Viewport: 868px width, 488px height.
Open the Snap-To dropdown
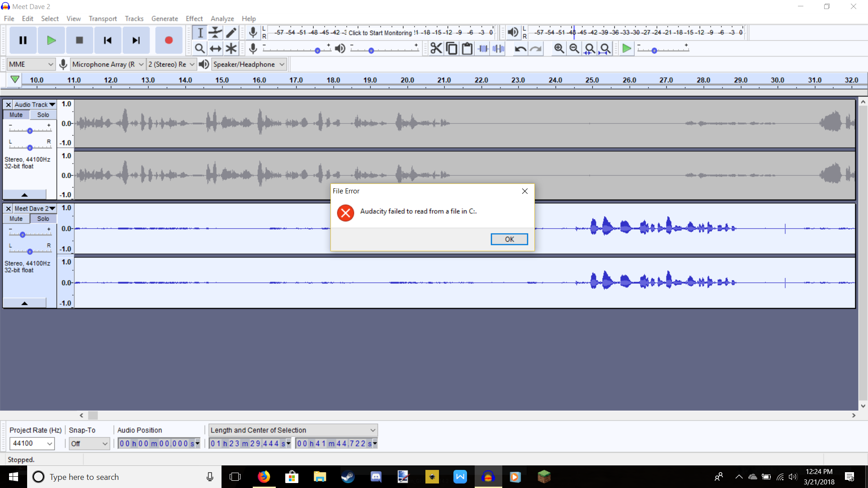[89, 443]
